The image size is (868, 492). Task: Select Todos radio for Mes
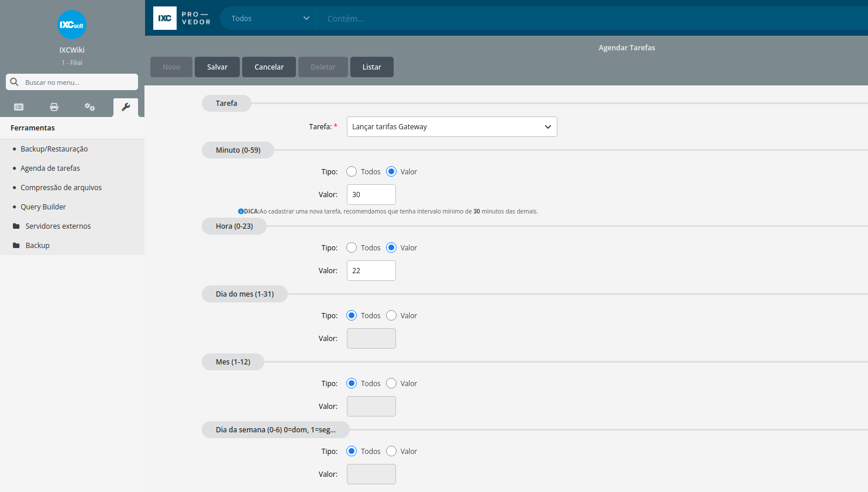(x=352, y=383)
